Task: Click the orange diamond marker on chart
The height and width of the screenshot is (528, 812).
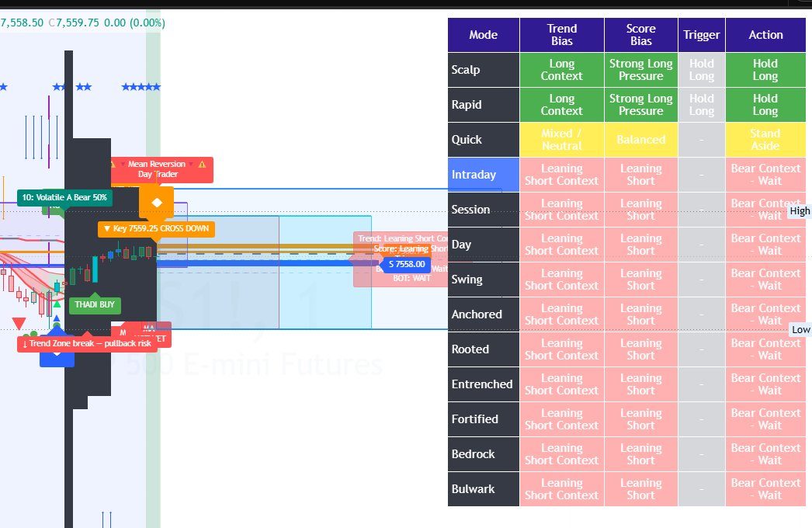Action: point(156,203)
